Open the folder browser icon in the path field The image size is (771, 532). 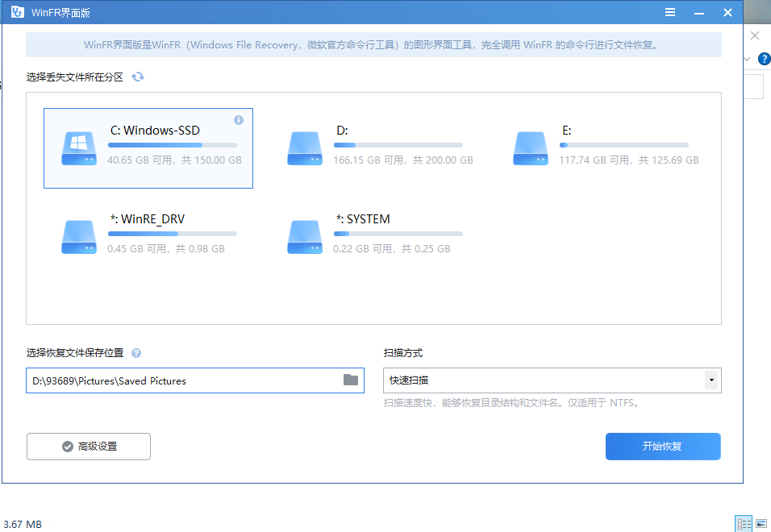coord(349,380)
